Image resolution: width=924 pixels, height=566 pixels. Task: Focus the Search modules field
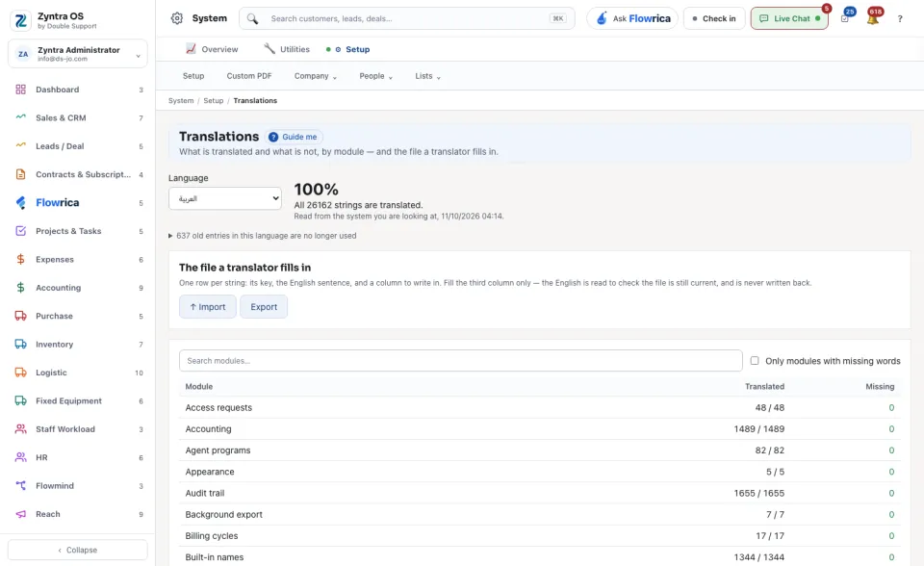[x=461, y=360]
